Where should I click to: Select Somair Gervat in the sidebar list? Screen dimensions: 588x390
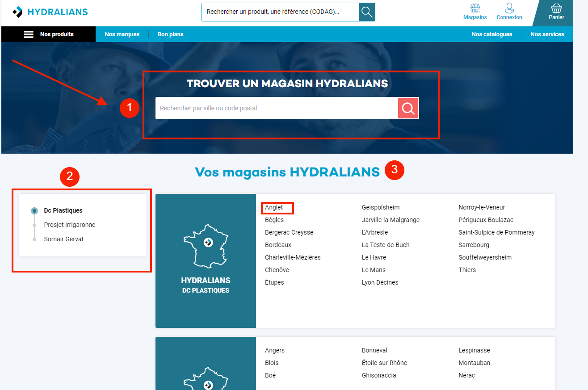point(64,239)
